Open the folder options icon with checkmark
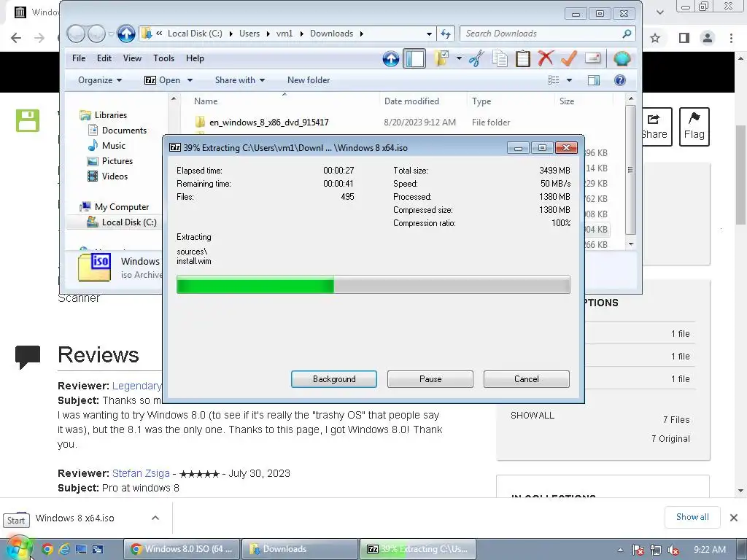The height and width of the screenshot is (560, 747). click(441, 58)
